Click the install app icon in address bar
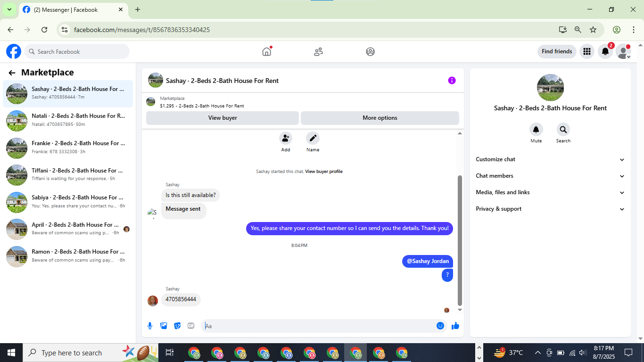The width and height of the screenshot is (644, 362). coord(563,30)
